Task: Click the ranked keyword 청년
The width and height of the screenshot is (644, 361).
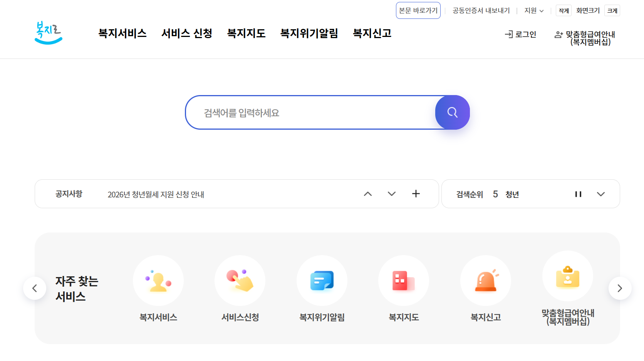Action: (512, 194)
